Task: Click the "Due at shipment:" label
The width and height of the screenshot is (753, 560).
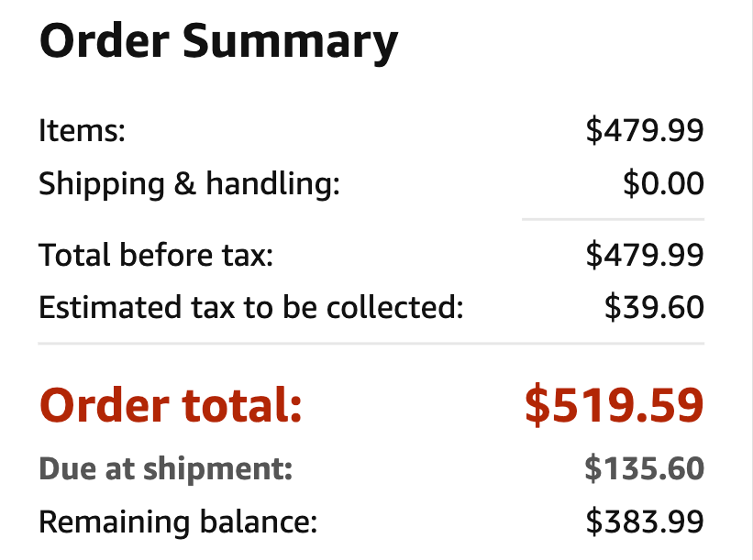Action: coord(165,470)
